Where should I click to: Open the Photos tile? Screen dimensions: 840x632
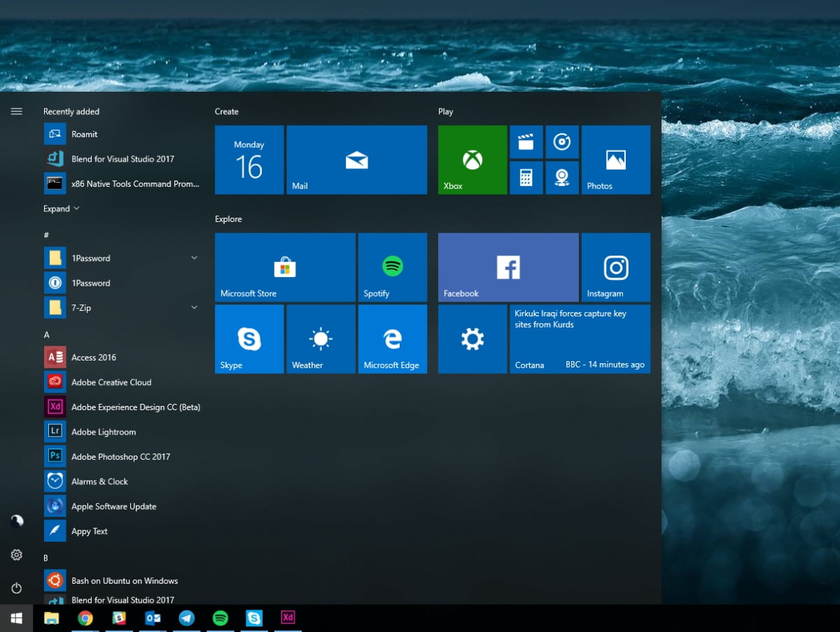pos(615,160)
